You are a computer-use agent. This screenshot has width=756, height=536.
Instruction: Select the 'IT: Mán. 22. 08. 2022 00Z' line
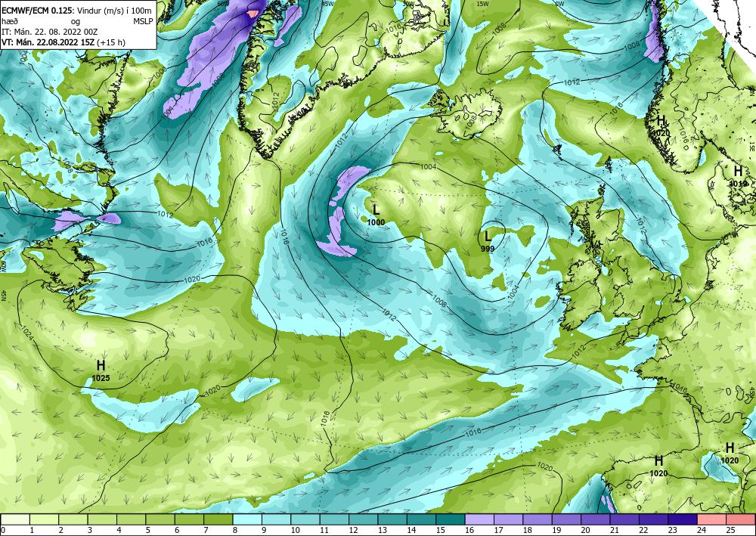pyautogui.click(x=50, y=31)
